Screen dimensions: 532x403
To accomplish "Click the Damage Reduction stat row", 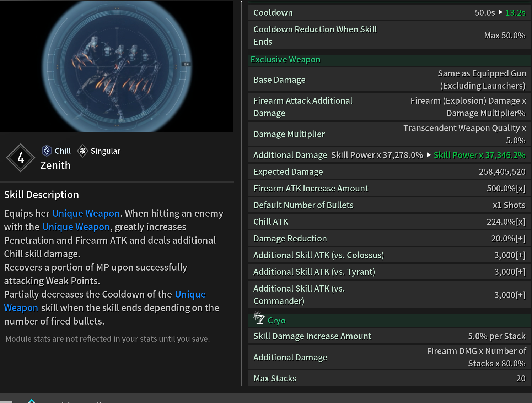I will pyautogui.click(x=389, y=239).
